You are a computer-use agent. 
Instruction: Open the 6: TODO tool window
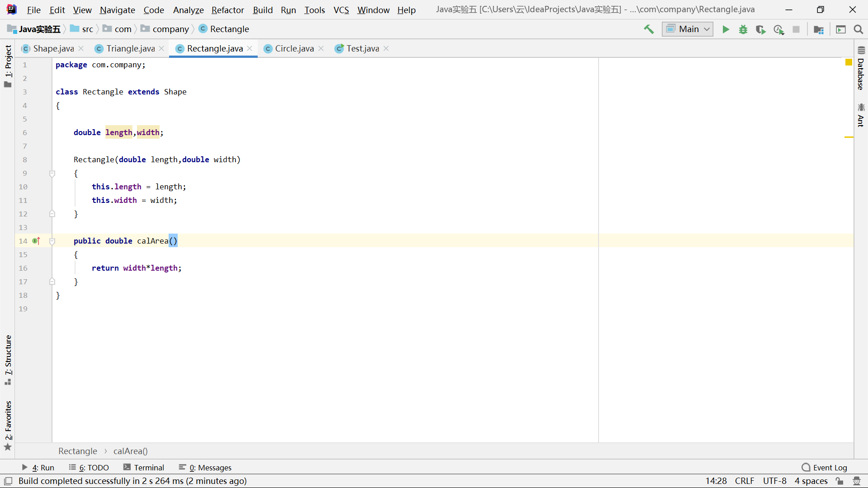pyautogui.click(x=89, y=468)
